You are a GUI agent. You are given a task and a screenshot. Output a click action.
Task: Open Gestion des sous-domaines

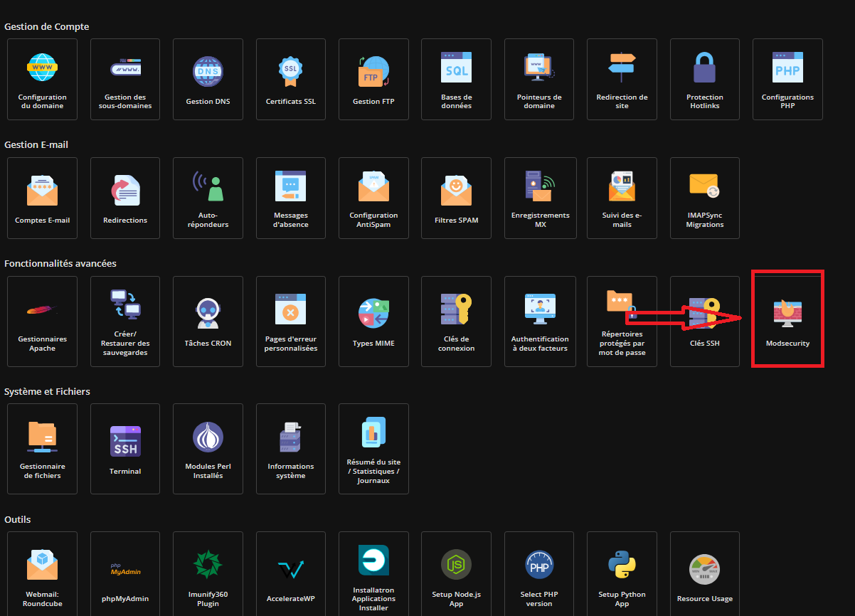click(125, 79)
